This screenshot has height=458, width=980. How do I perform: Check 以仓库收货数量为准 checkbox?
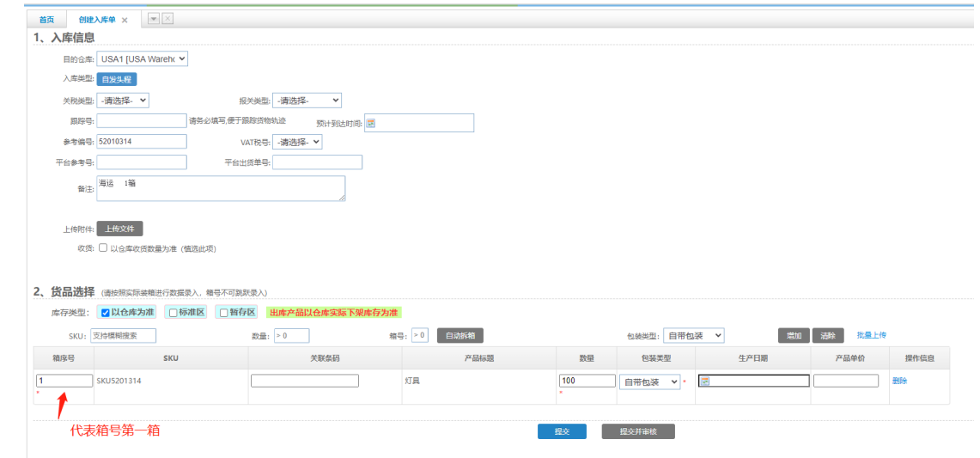(103, 248)
